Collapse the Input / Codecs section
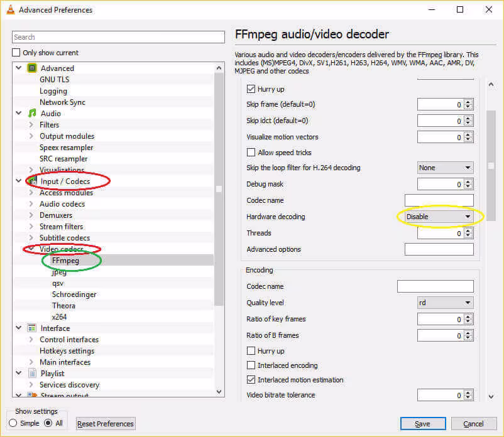Image resolution: width=504 pixels, height=437 pixels. (19, 181)
